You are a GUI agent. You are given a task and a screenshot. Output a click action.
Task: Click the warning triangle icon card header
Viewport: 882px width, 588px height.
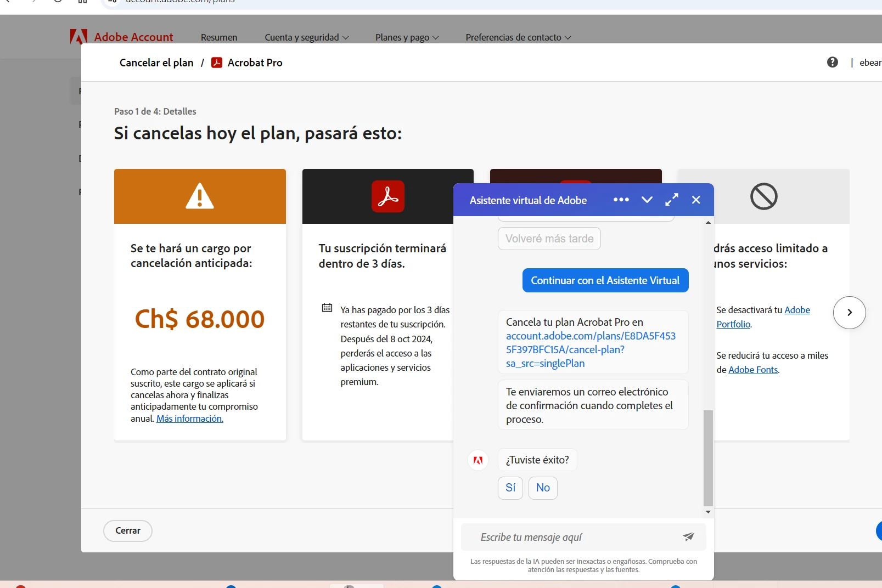click(200, 196)
